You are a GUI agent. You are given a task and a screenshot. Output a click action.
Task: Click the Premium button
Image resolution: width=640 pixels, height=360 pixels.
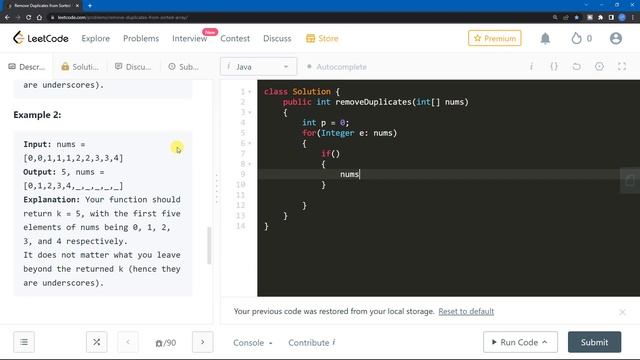[x=494, y=38]
